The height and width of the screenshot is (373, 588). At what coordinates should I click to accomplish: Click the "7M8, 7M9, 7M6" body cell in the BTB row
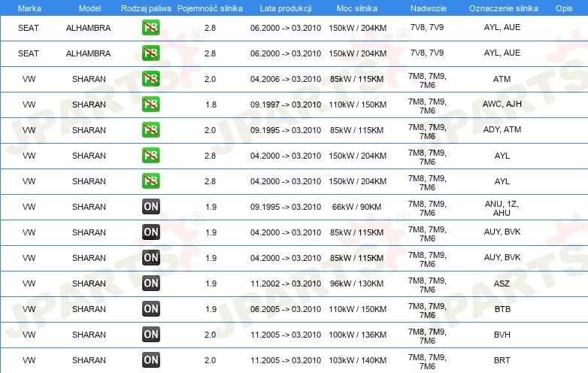click(427, 311)
